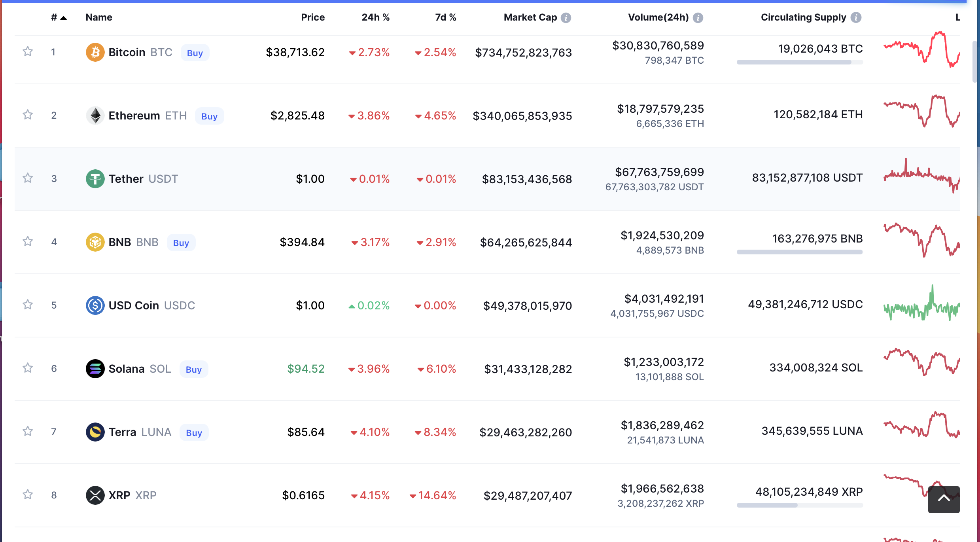The width and height of the screenshot is (980, 542).
Task: Sort the table by 24h % header
Action: (375, 17)
